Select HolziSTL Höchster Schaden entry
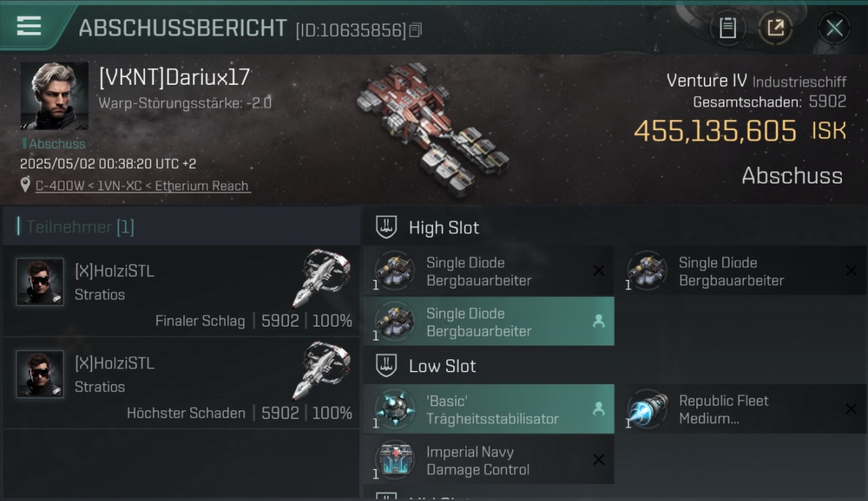The height and width of the screenshot is (501, 868). [181, 383]
